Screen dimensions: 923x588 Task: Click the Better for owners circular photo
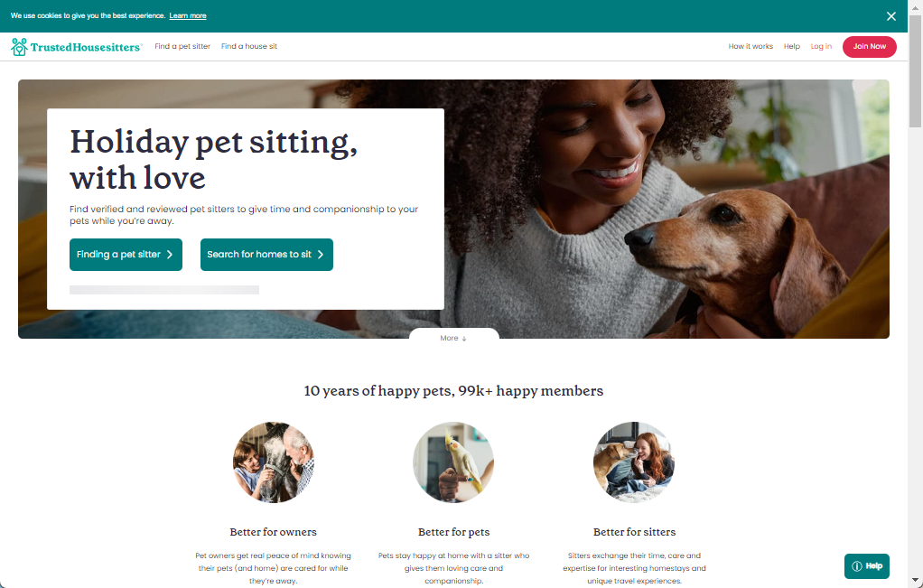click(274, 462)
